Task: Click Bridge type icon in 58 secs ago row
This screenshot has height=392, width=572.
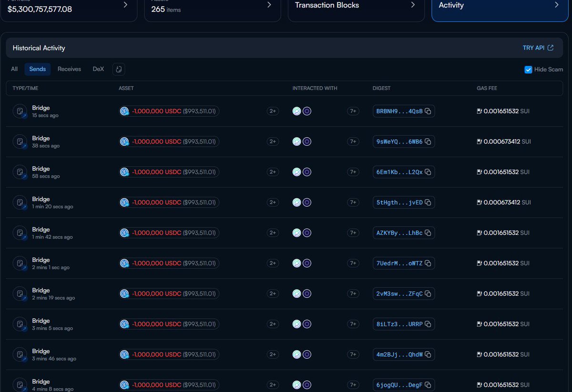Action: [x=20, y=172]
